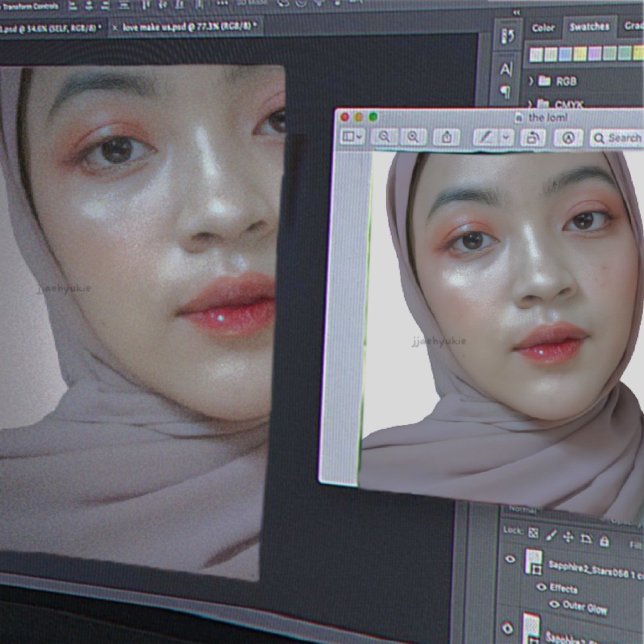Toggle the Effects visibility eye
This screenshot has height=644, width=644.
click(x=541, y=587)
